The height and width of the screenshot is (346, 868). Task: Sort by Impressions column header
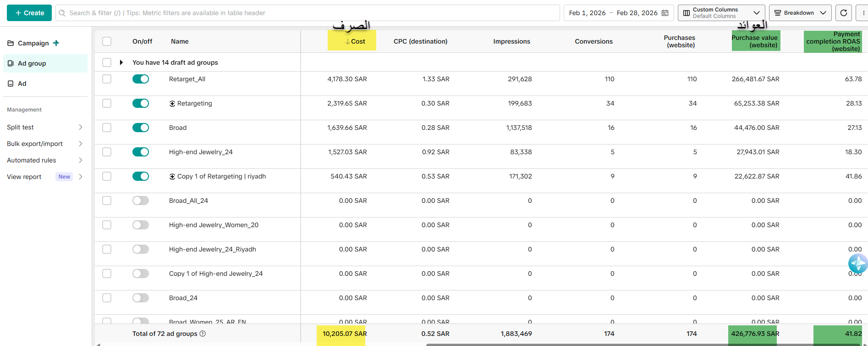511,41
